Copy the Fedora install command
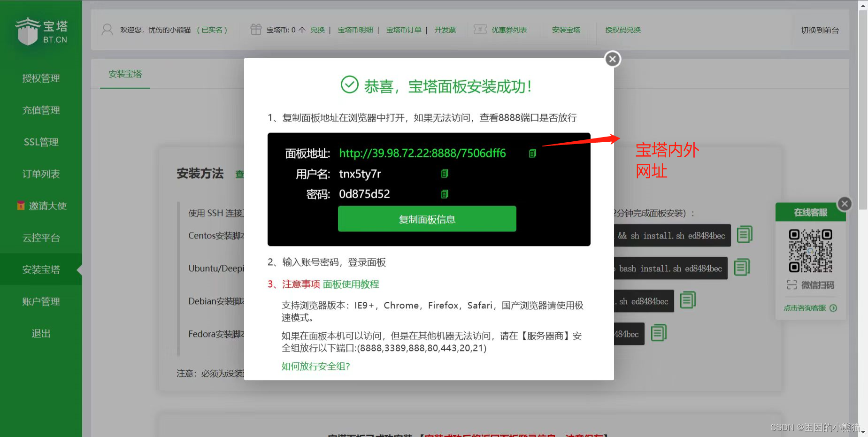868x437 pixels. [x=659, y=333]
